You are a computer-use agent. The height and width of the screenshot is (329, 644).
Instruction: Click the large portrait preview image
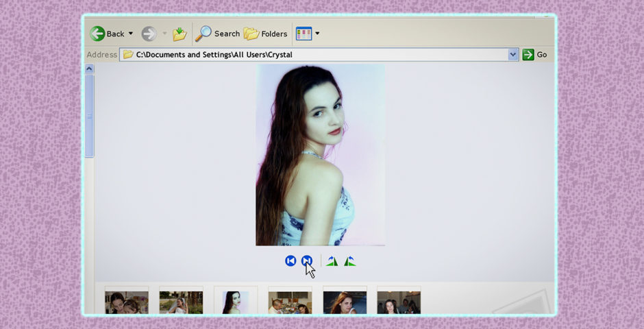(x=321, y=156)
